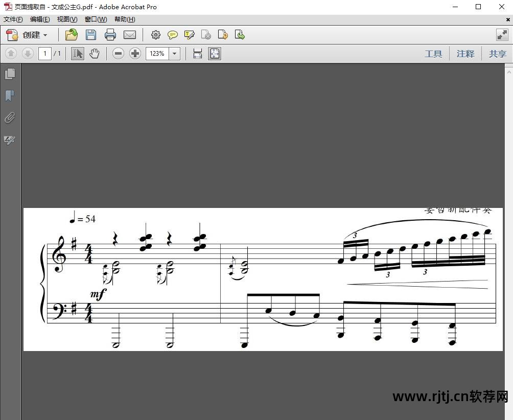Send the file by email envelope icon
The image size is (513, 420).
click(130, 35)
